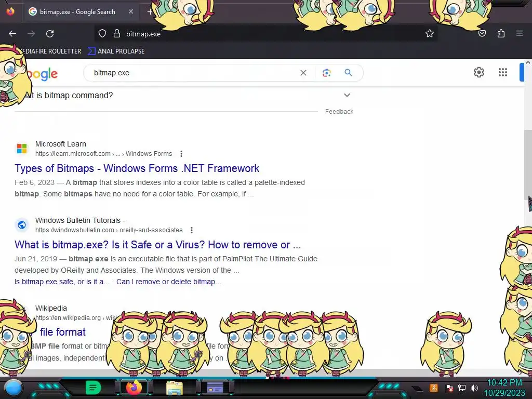This screenshot has width=532, height=399.
Task: Click the scrollbar up arrow at top
Action: 528,62
